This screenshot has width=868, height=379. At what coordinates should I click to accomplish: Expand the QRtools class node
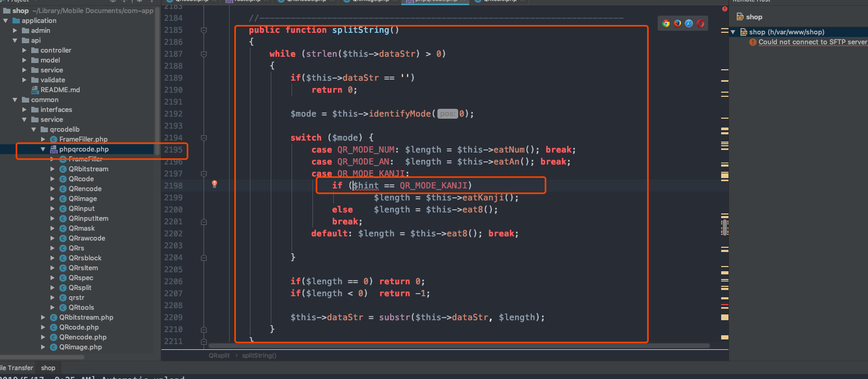coord(53,308)
